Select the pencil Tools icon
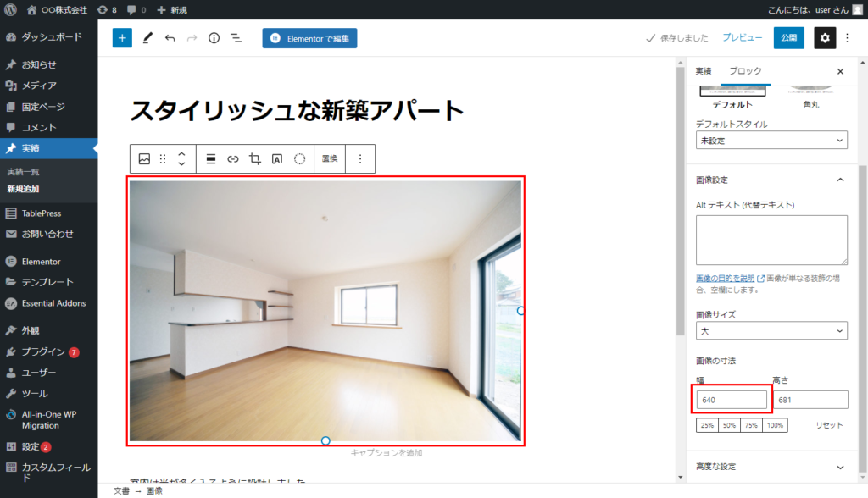 point(147,38)
